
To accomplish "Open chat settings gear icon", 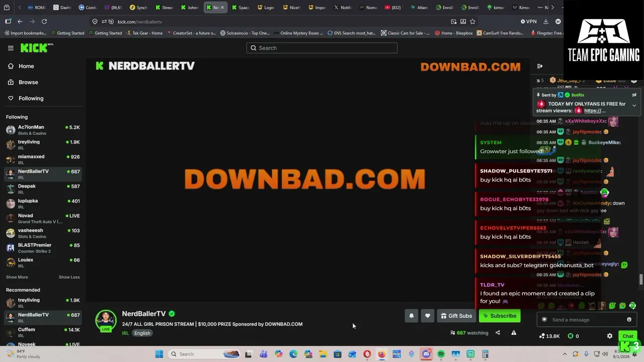I will pos(610,336).
